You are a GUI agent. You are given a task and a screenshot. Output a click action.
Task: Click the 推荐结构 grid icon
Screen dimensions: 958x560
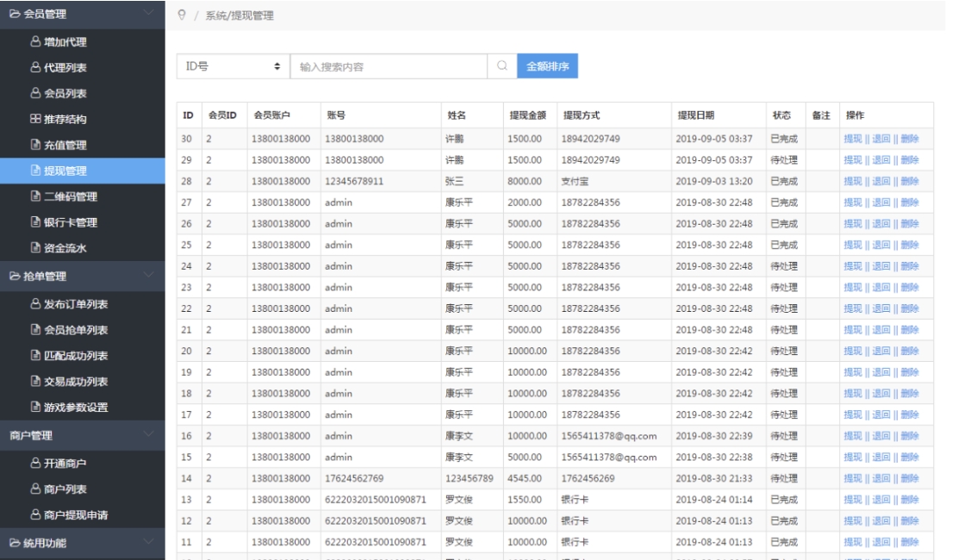35,119
